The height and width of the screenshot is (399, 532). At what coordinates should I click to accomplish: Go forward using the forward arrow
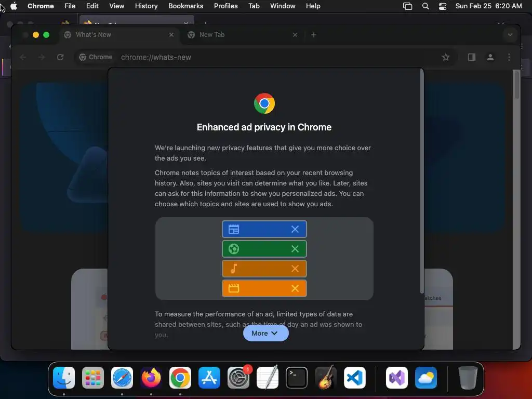click(x=42, y=57)
